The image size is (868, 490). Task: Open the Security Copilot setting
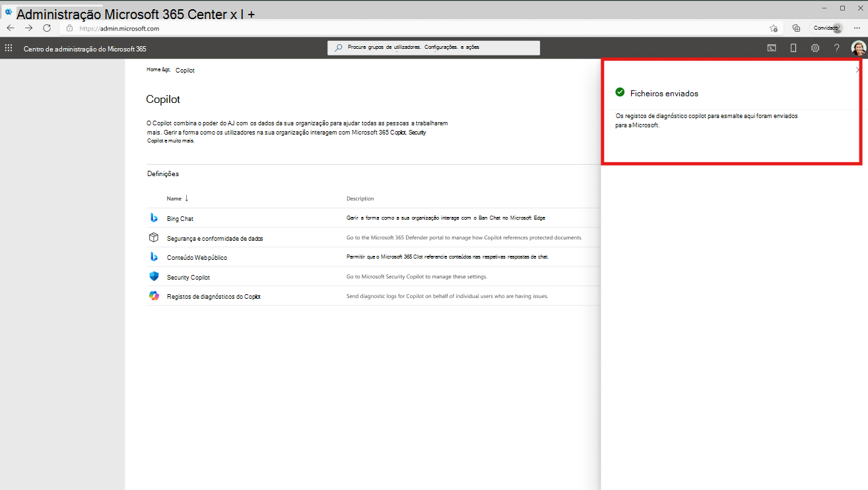click(x=189, y=278)
